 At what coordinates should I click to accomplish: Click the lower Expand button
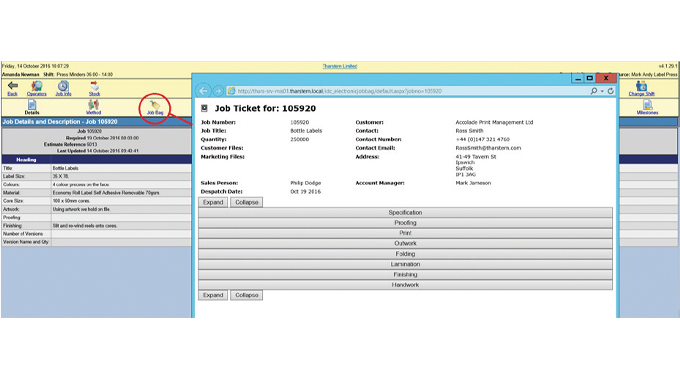213,295
